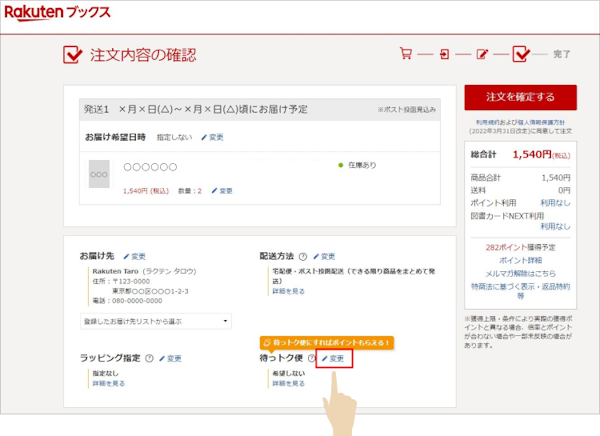The height and width of the screenshot is (436, 600).
Task: Change お届け希望日時 via 変更 link
Action: click(x=212, y=137)
